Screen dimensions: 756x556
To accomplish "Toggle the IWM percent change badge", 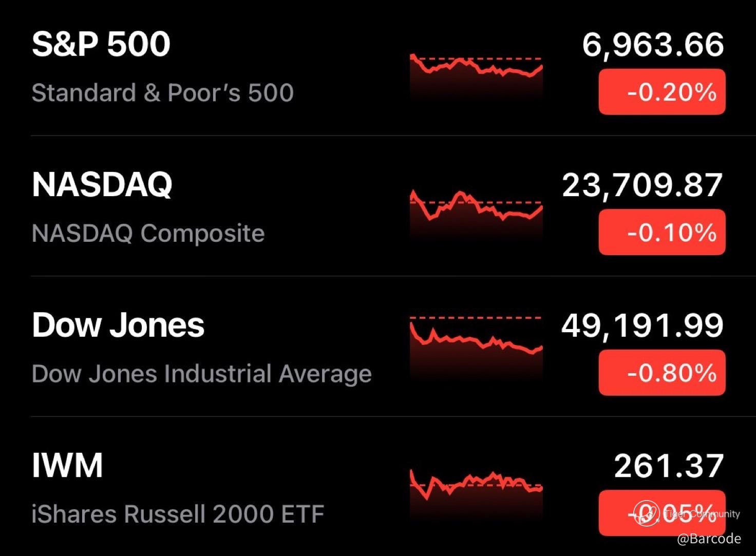I will (x=662, y=513).
